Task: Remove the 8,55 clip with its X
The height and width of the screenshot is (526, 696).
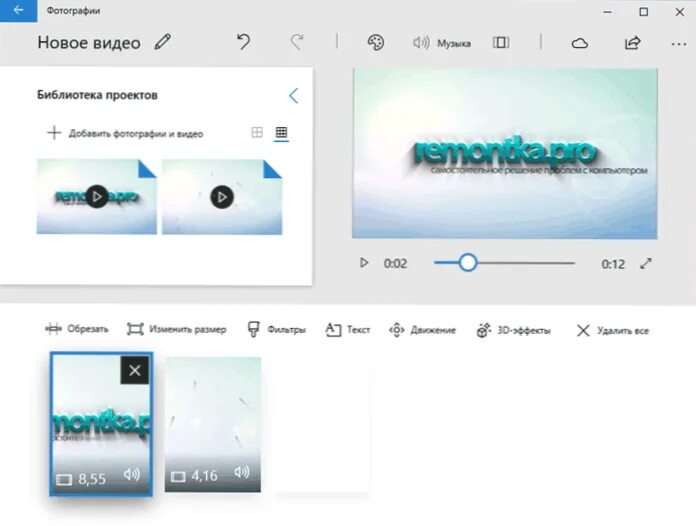Action: point(134,370)
